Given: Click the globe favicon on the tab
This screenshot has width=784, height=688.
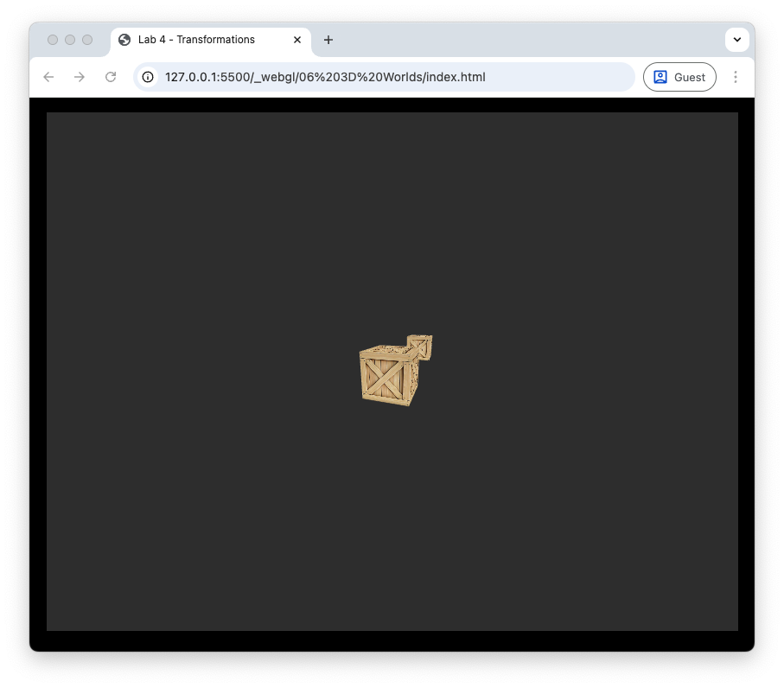Looking at the screenshot, I should [124, 40].
